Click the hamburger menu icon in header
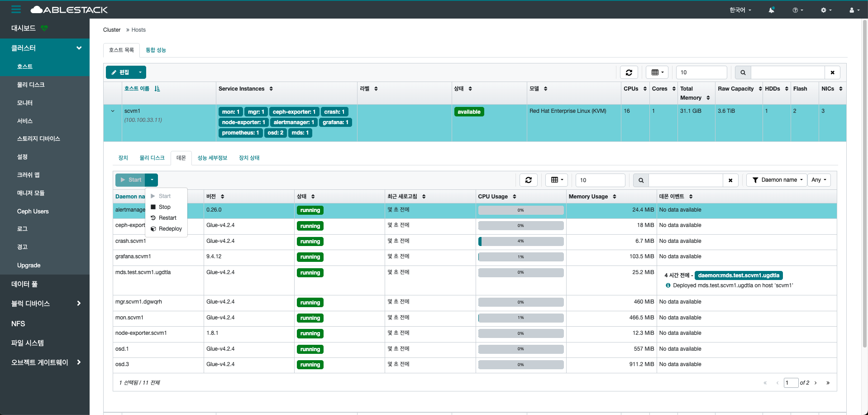 tap(16, 10)
